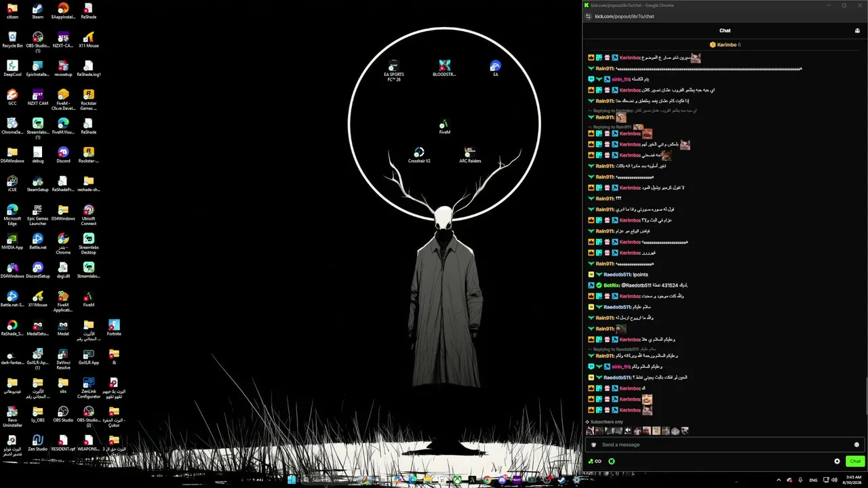868x488 pixels.
Task: Select the GoXLR App desktop icon
Action: [88, 357]
